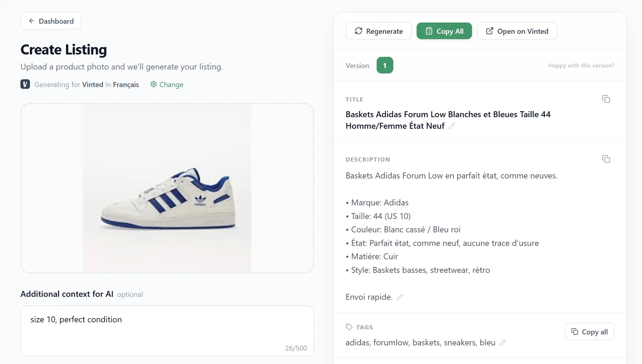This screenshot has height=364, width=642.
Task: Go back to the Dashboard
Action: pyautogui.click(x=51, y=21)
